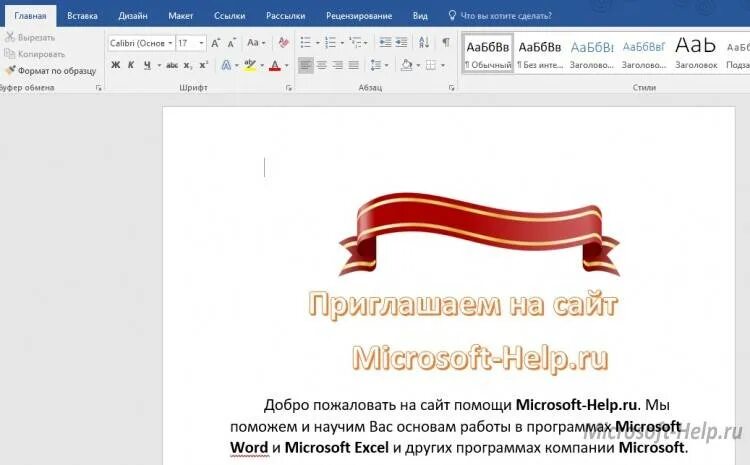750x465 pixels.
Task: Select the red ribbon banner image
Action: 479,234
